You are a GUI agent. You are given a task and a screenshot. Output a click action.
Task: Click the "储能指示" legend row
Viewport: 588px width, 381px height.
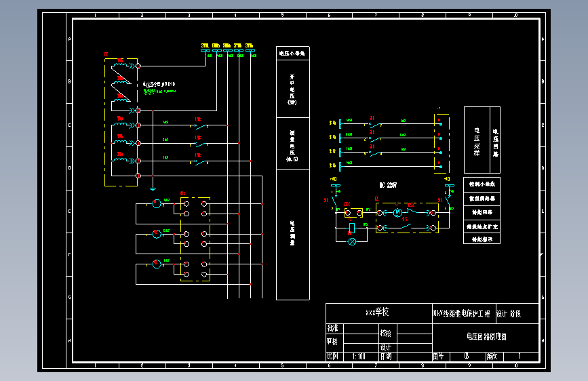pos(482,239)
